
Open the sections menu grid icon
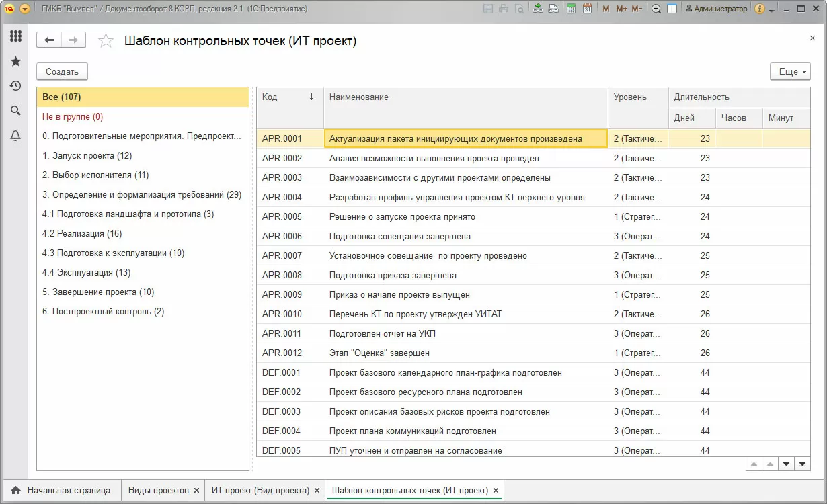point(15,36)
